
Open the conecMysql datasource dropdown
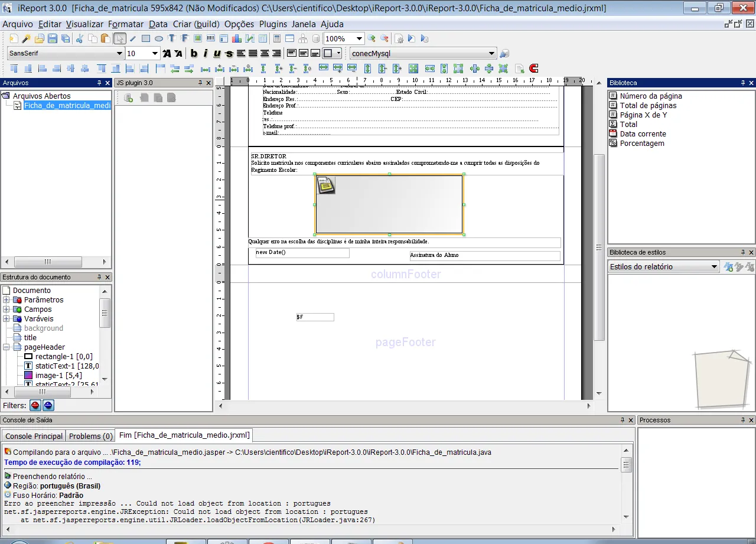pyautogui.click(x=491, y=54)
